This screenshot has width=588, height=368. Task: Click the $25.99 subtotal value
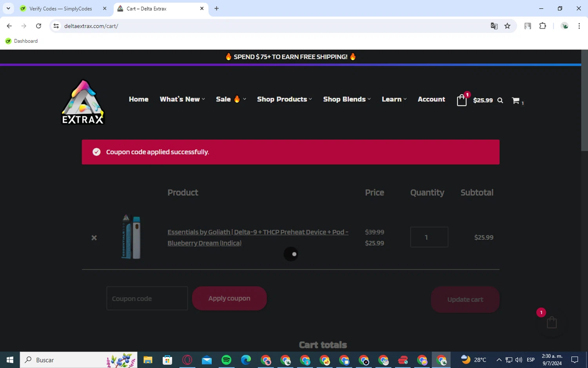[484, 237]
